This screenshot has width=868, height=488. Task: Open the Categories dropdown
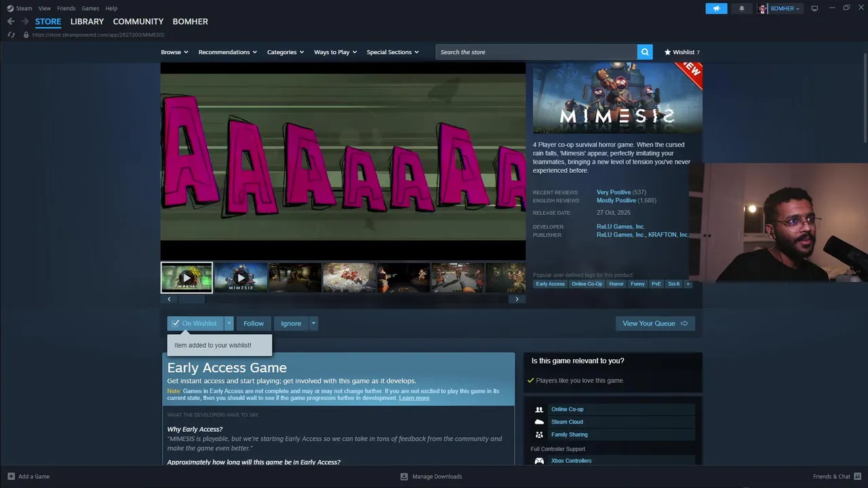[x=285, y=52]
